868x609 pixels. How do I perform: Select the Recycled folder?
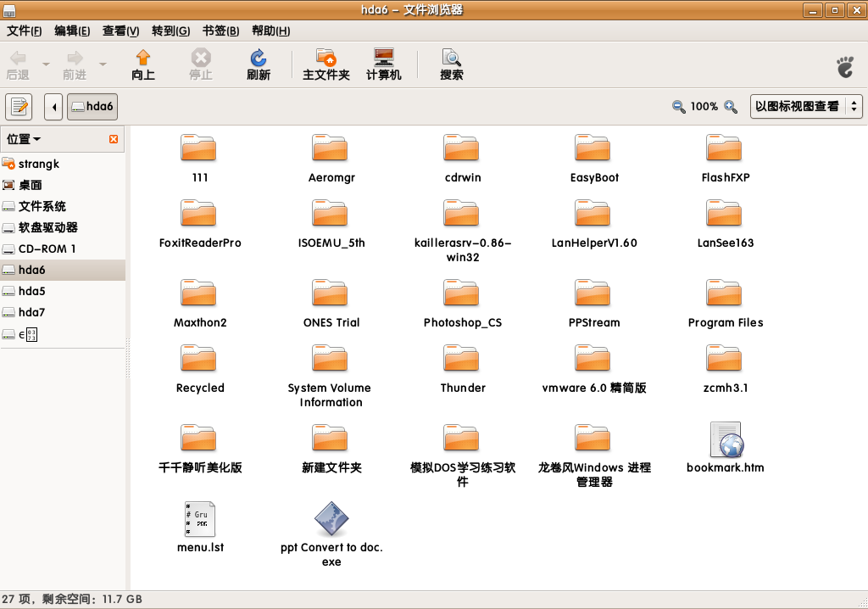click(198, 359)
